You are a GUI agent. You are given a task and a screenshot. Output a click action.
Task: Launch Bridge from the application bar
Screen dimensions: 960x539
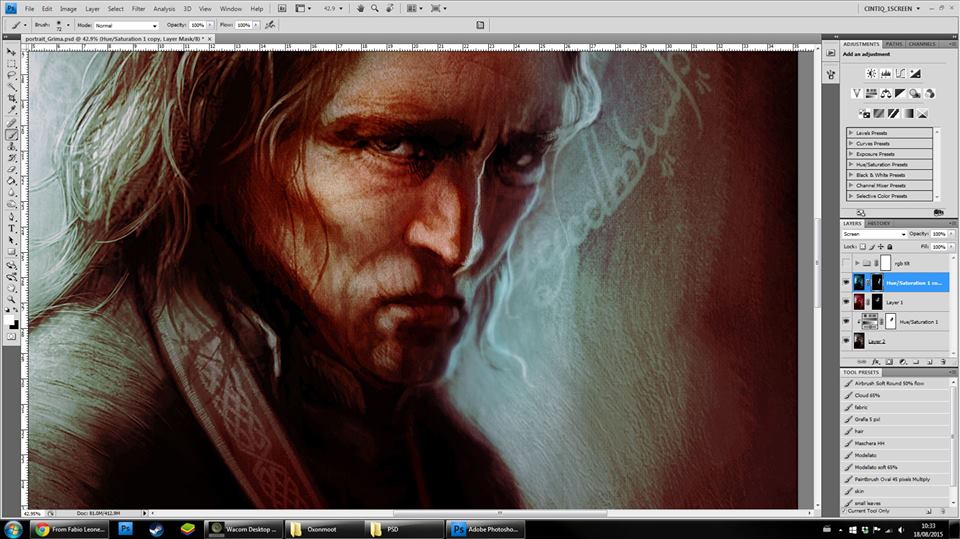(x=284, y=8)
